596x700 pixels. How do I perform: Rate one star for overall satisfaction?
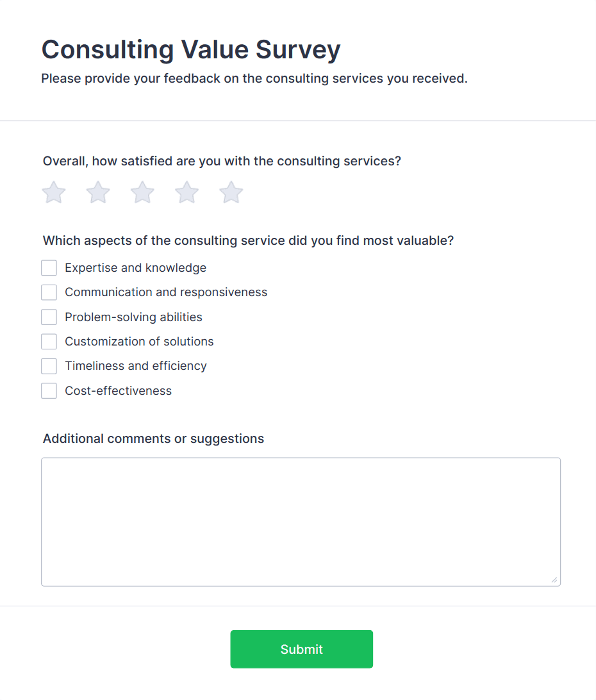tap(53, 192)
